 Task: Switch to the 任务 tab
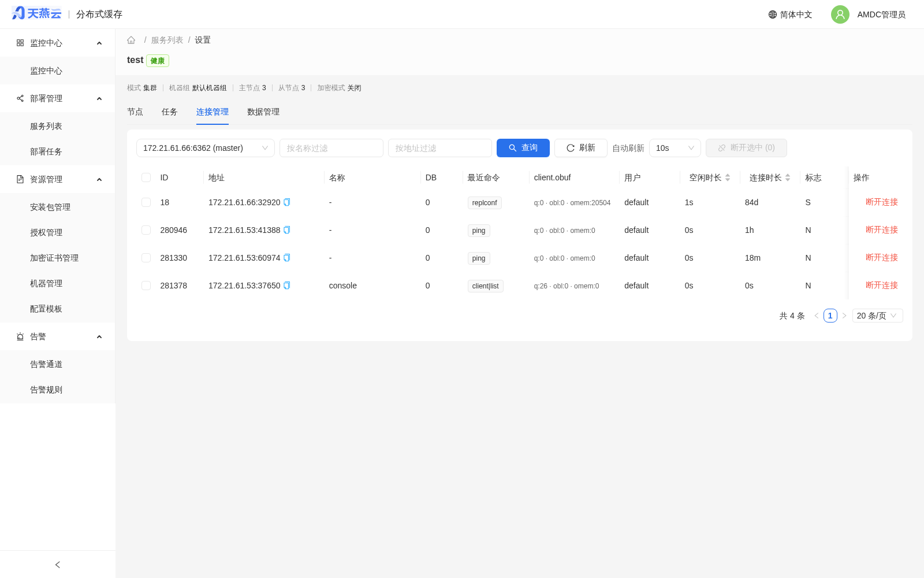click(x=170, y=112)
